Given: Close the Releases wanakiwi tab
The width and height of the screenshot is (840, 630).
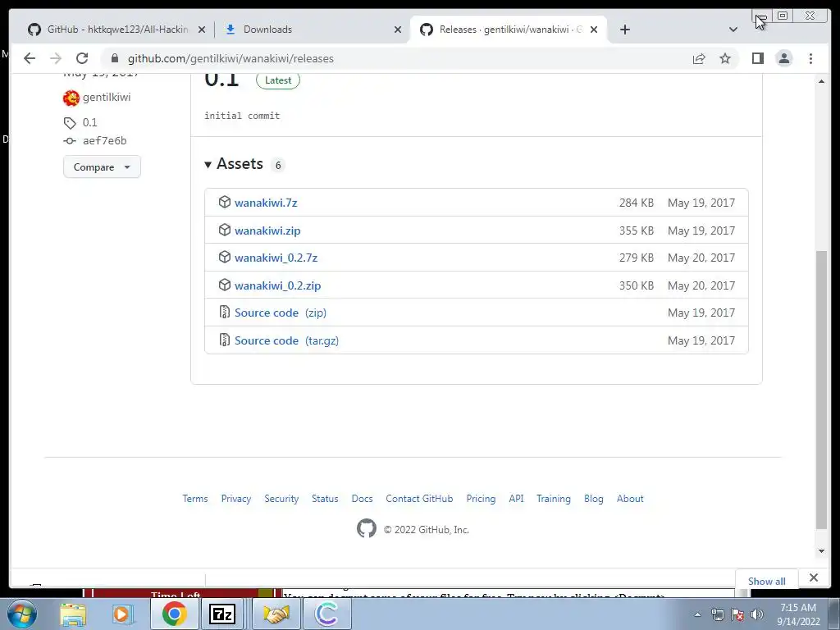Looking at the screenshot, I should 594,30.
